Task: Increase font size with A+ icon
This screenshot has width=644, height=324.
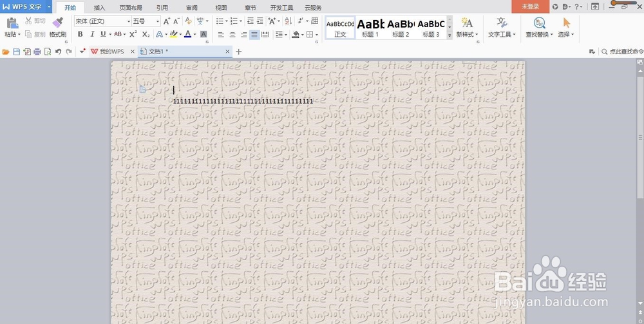Action: 166,21
